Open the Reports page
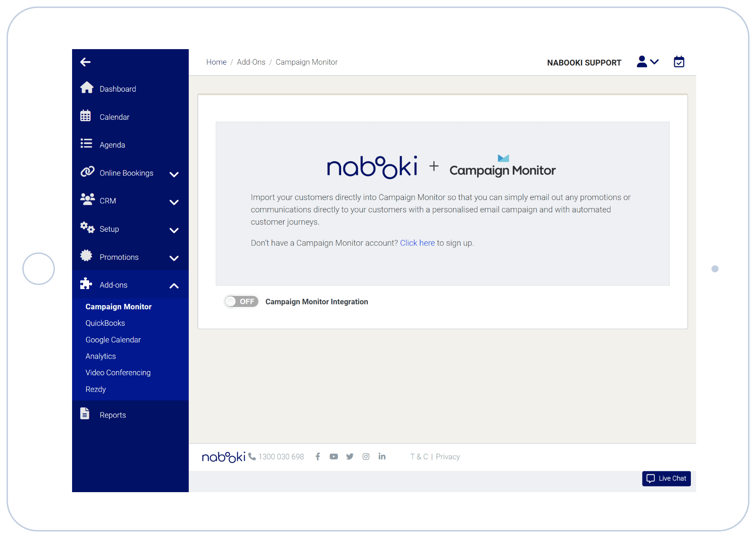Image resolution: width=756 pixels, height=538 pixels. point(113,415)
